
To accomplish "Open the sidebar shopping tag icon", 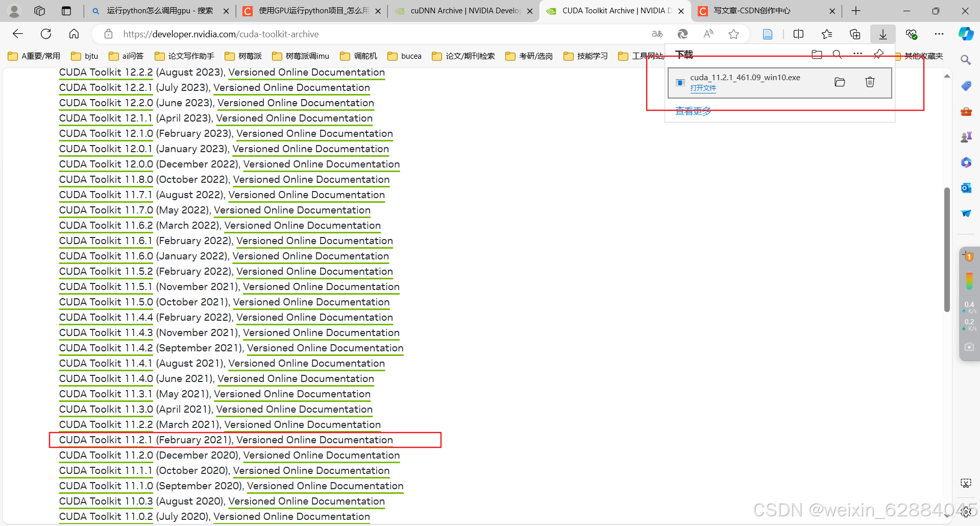I will click(966, 86).
